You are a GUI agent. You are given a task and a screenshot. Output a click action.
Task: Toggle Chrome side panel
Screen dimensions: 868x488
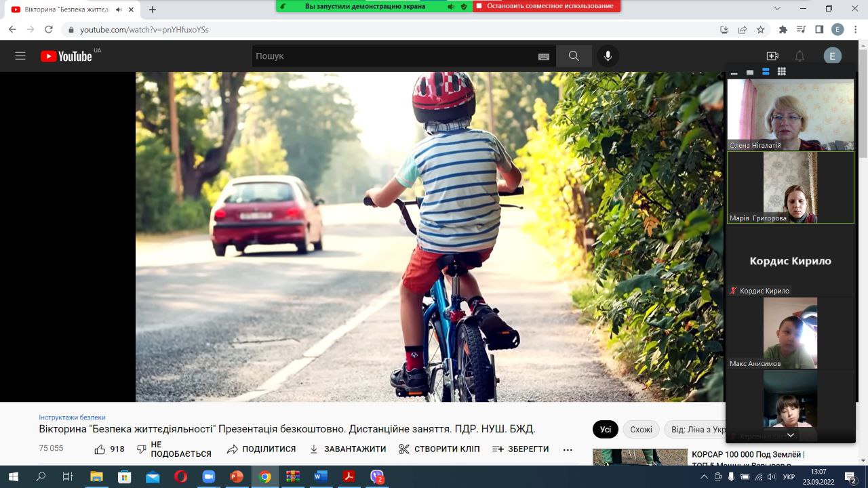[x=819, y=30]
